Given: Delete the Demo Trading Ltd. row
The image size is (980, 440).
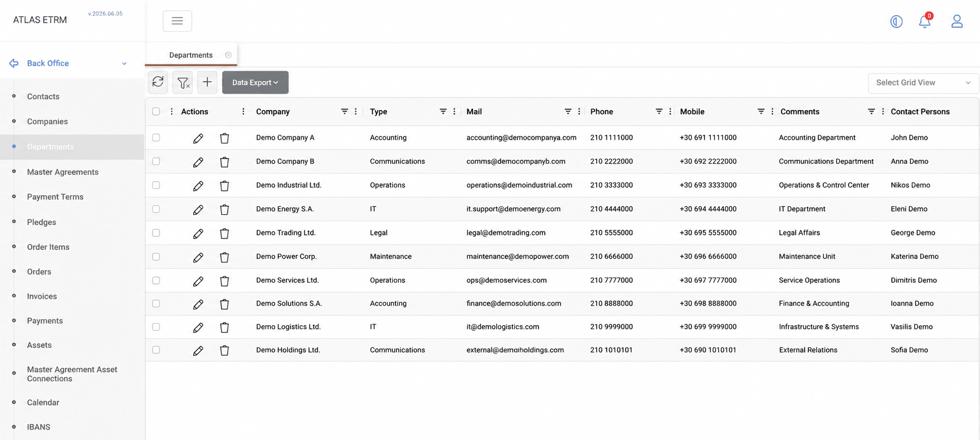Looking at the screenshot, I should [x=225, y=233].
